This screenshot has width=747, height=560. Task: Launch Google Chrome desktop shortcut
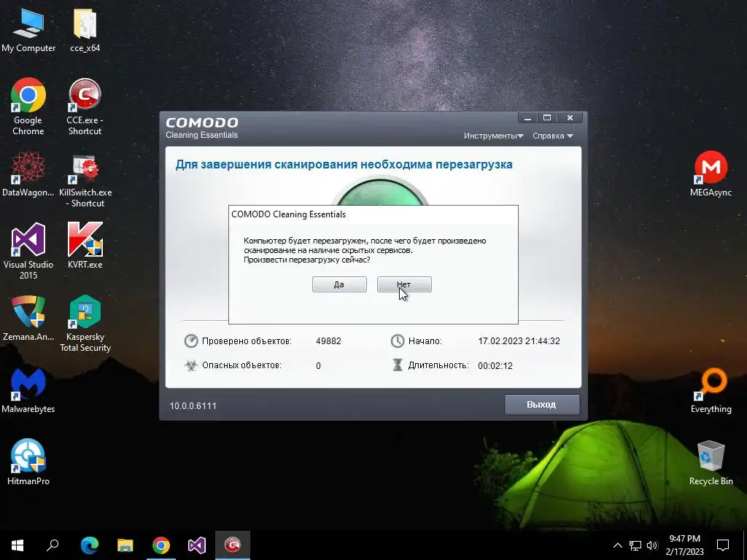coord(28,106)
